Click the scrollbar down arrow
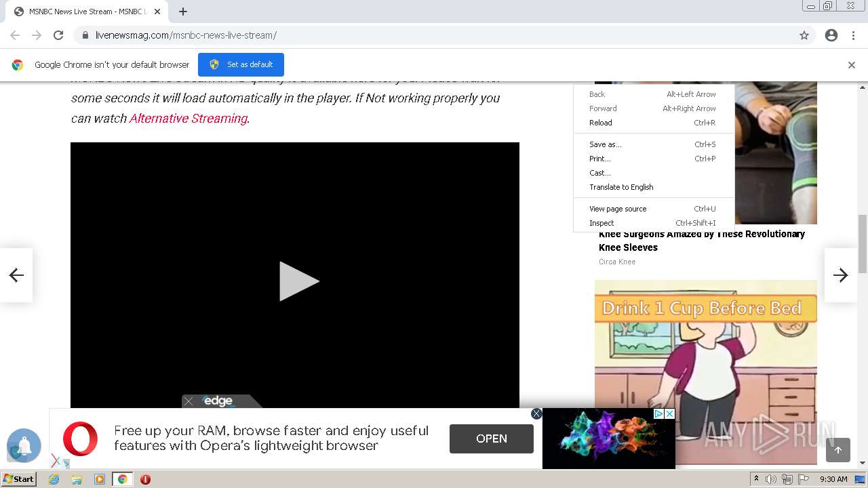 click(863, 464)
